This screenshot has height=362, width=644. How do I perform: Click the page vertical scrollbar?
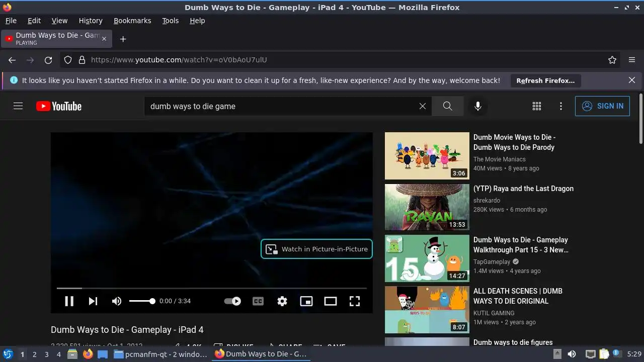pyautogui.click(x=640, y=119)
